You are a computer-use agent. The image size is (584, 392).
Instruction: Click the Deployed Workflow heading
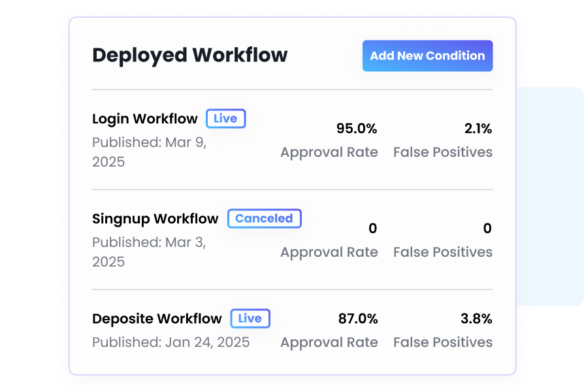tap(189, 56)
